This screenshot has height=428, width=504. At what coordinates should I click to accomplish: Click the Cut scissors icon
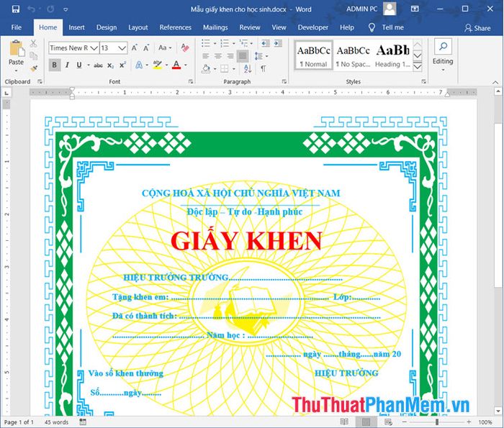click(x=33, y=44)
